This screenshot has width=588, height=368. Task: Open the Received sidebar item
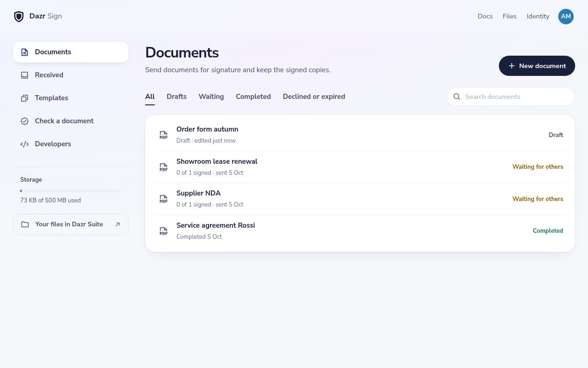[x=71, y=75]
